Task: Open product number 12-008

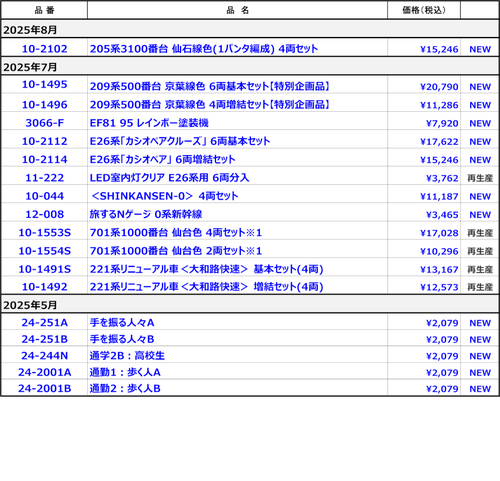Action: point(44,214)
